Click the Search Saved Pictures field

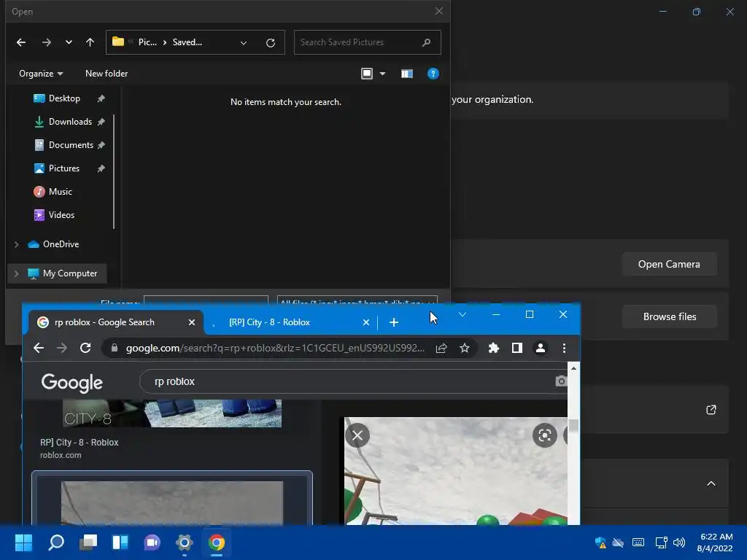[367, 42]
